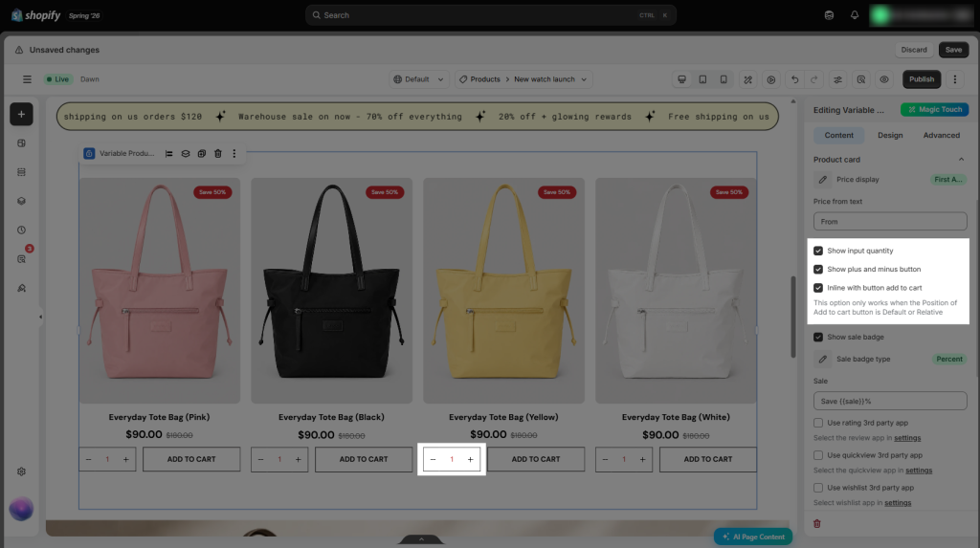Open the settings link under wishlist app
Image resolution: width=980 pixels, height=548 pixels.
pos(898,503)
